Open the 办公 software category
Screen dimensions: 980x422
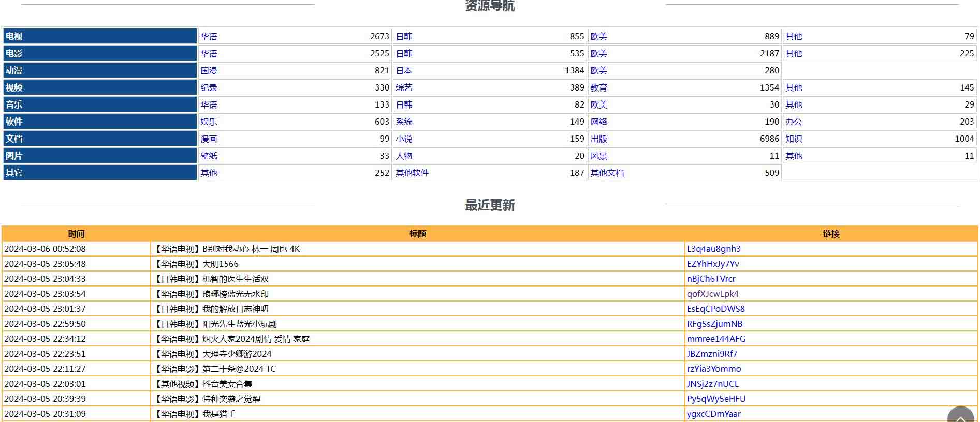tap(794, 122)
